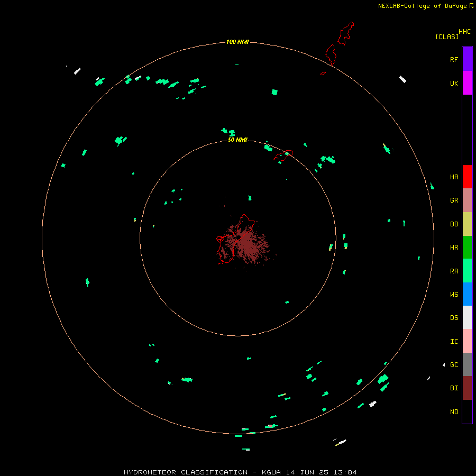Select the BD yellow legend block

pos(467,224)
